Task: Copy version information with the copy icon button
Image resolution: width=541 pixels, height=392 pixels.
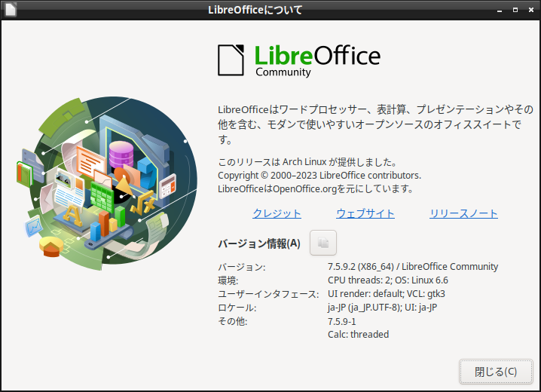Action: click(323, 243)
